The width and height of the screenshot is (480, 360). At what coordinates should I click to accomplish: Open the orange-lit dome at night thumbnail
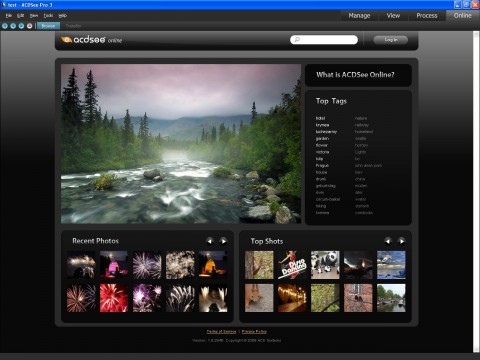tap(213, 265)
